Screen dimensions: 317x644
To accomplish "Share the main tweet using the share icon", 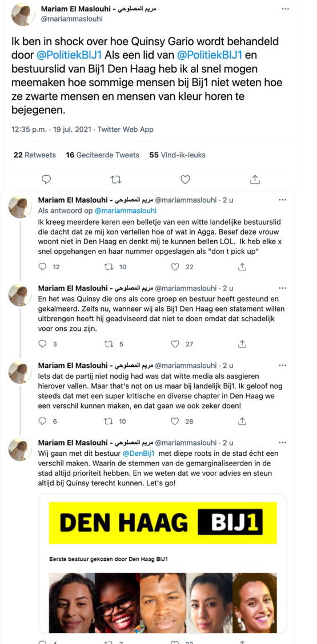I will 255,179.
